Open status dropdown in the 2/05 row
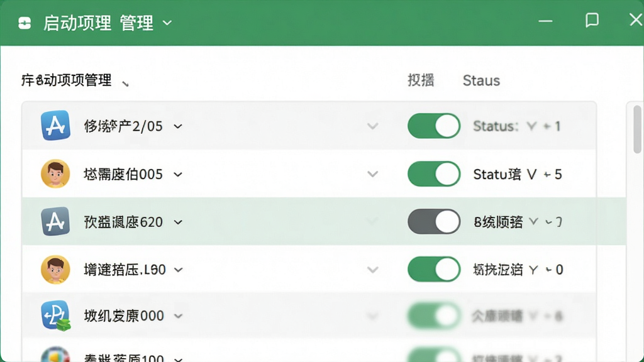This screenshot has height=362, width=644. 531,126
